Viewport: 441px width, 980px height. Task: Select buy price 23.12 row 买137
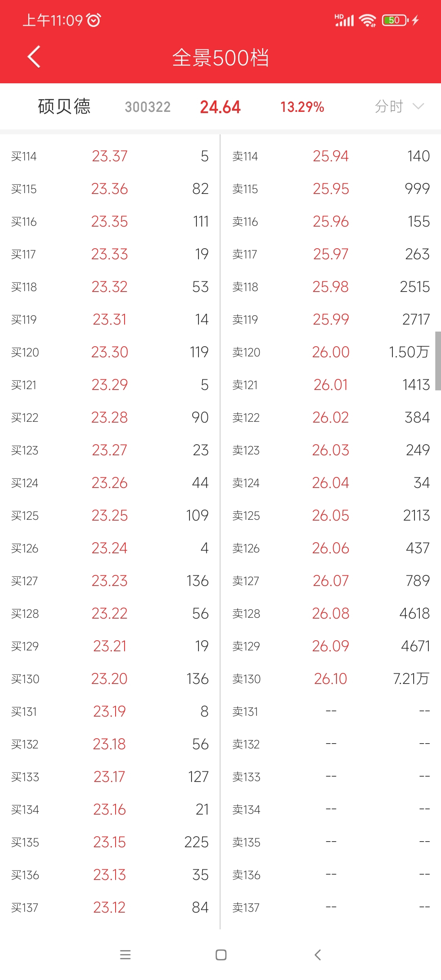[x=109, y=907]
